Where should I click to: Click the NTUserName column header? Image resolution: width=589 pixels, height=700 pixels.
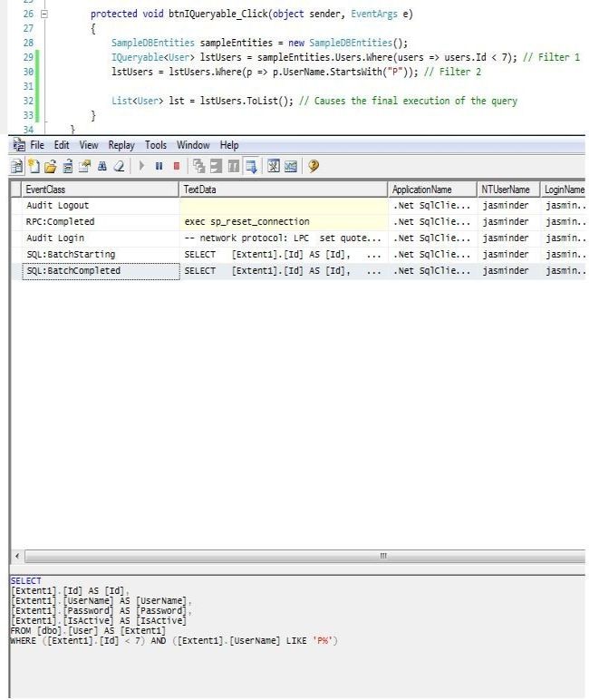[x=508, y=190]
